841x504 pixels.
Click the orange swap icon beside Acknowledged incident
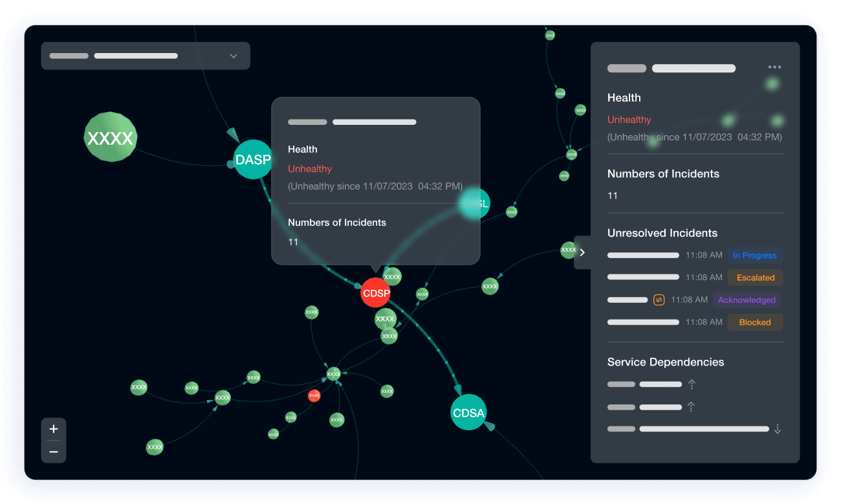tap(659, 300)
